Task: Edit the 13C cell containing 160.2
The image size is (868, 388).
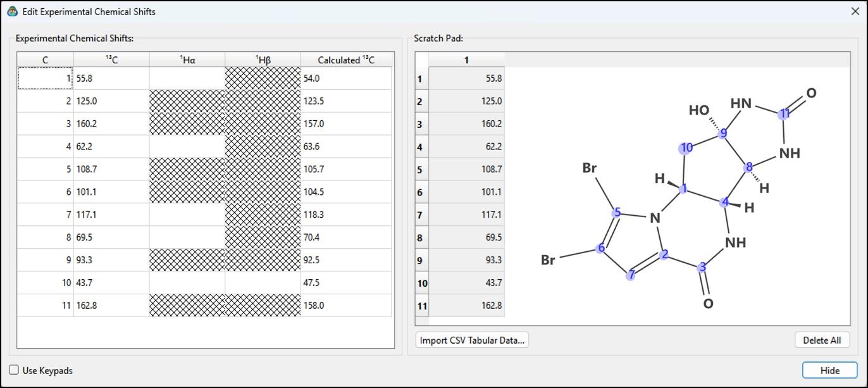Action: [111, 124]
